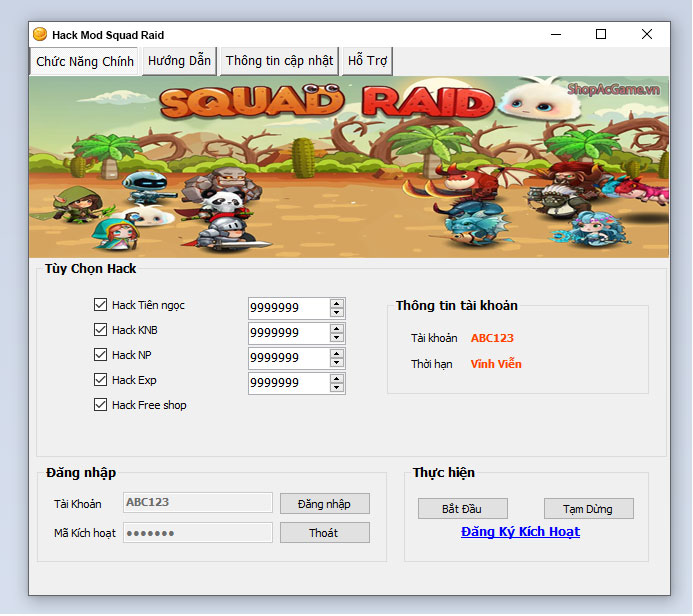Switch to the Chức Năng Chính tab
Image resolution: width=693 pixels, height=616 pixels.
tap(84, 61)
